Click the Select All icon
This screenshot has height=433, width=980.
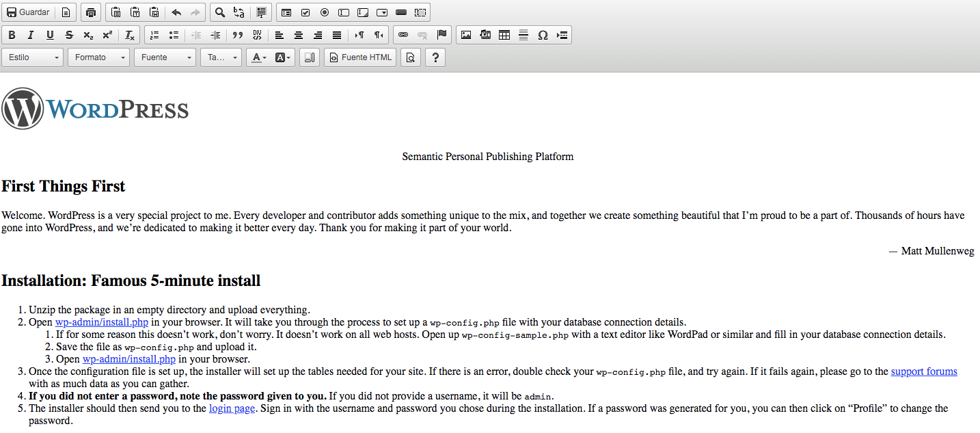(x=261, y=12)
